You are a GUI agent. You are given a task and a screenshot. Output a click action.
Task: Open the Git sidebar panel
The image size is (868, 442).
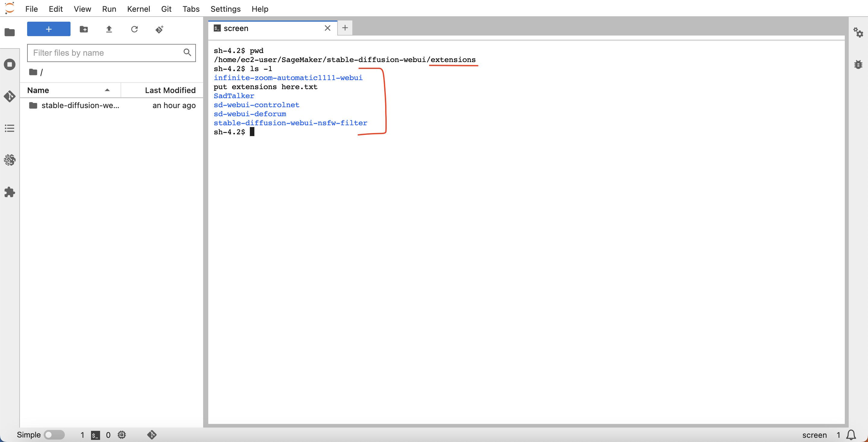[9, 96]
